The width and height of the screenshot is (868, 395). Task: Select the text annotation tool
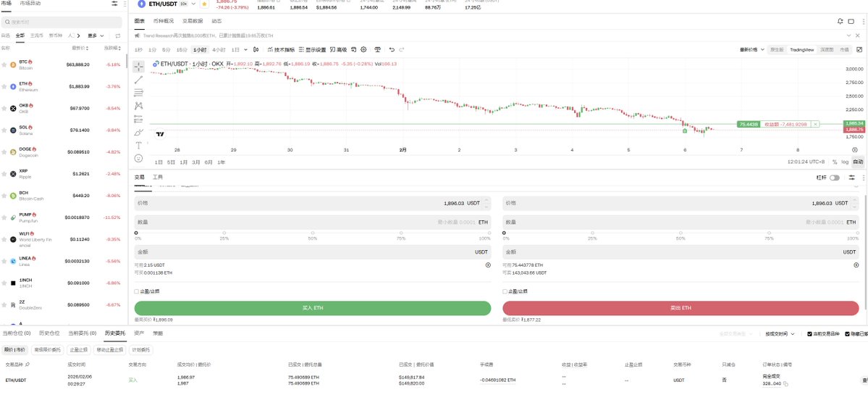pyautogui.click(x=138, y=145)
